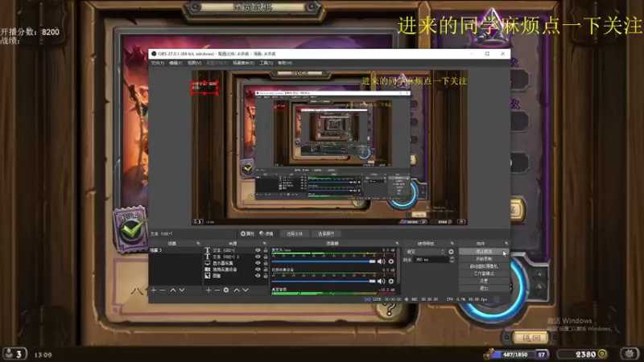
Task: Click the 返回 back button in Hearthstone
Action: 530,337
